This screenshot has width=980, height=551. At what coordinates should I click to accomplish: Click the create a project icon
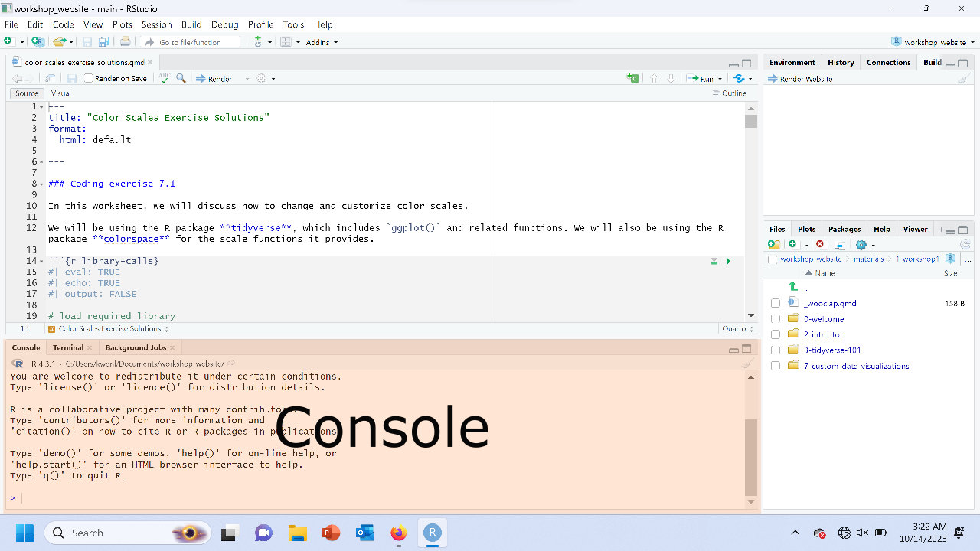pyautogui.click(x=38, y=42)
